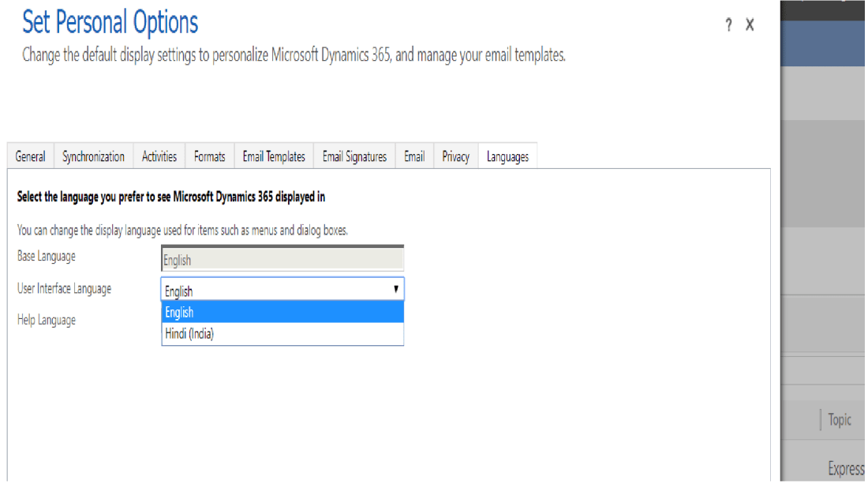The height and width of the screenshot is (488, 868).
Task: Click the Topic column header
Action: [840, 419]
